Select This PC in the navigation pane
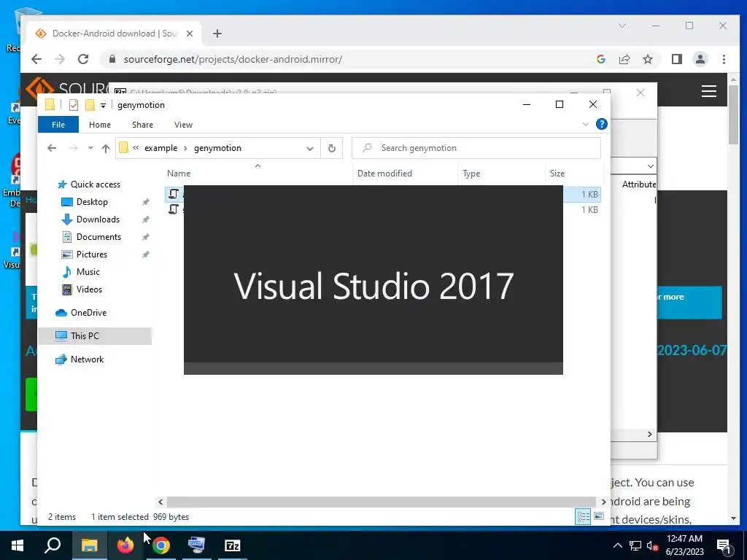This screenshot has height=560, width=747. (x=85, y=336)
